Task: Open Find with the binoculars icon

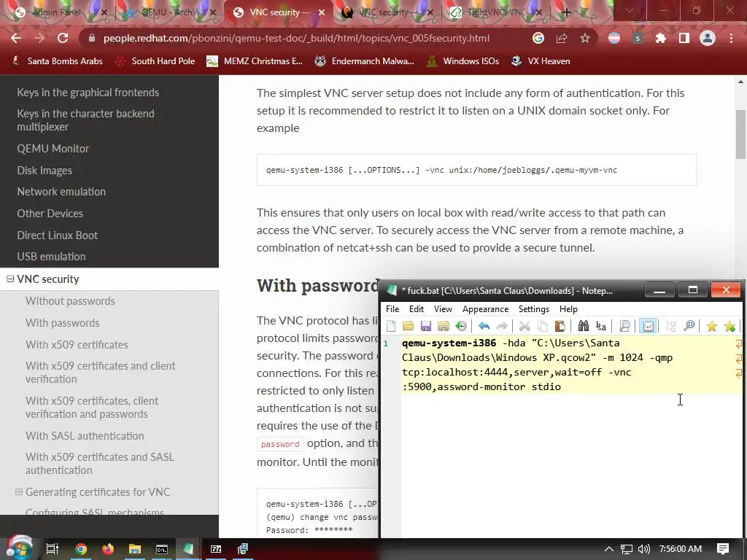Action: [583, 326]
